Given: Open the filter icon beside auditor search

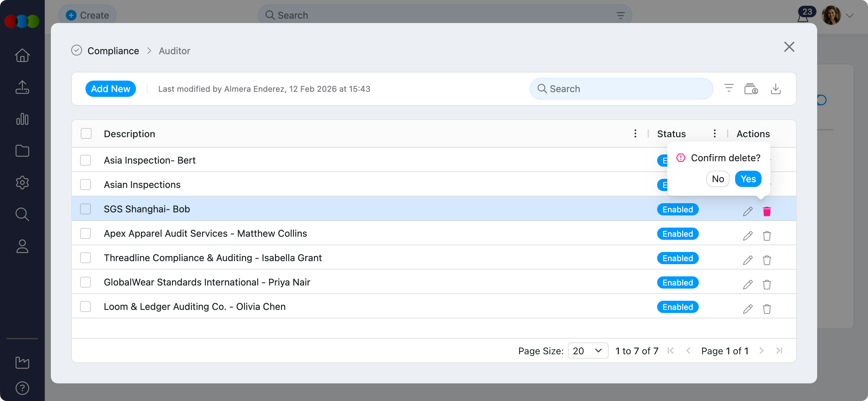Looking at the screenshot, I should [x=729, y=89].
